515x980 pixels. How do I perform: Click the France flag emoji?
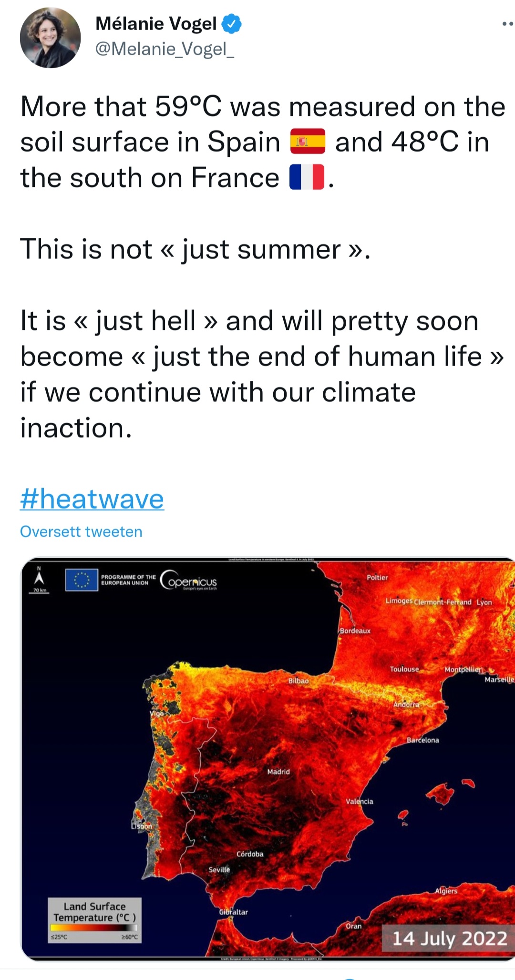click(307, 177)
